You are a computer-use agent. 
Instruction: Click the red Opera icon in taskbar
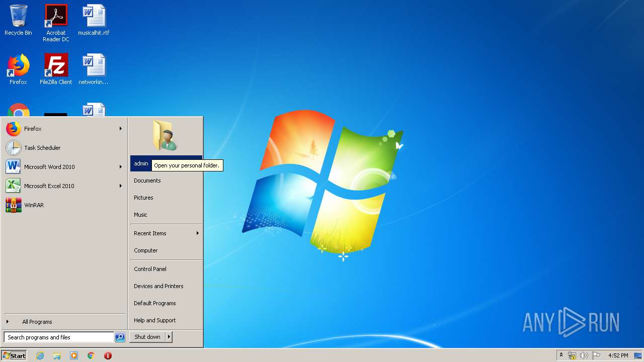tap(108, 355)
